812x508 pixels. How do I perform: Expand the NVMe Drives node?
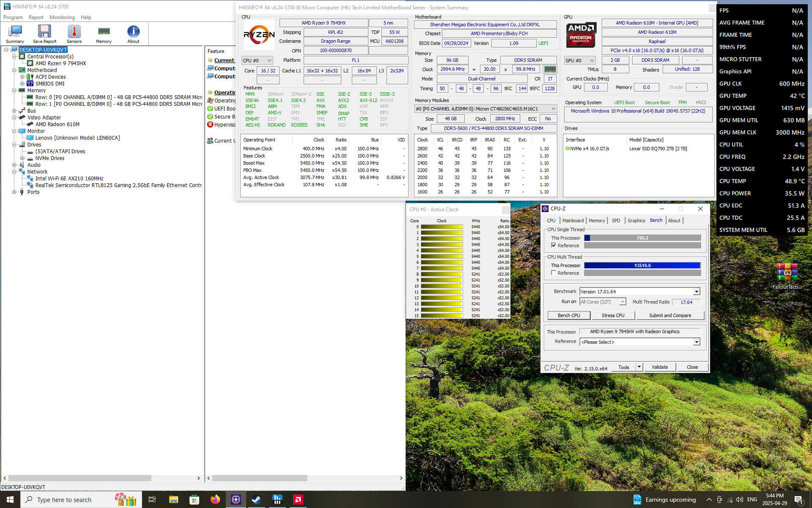[22, 158]
